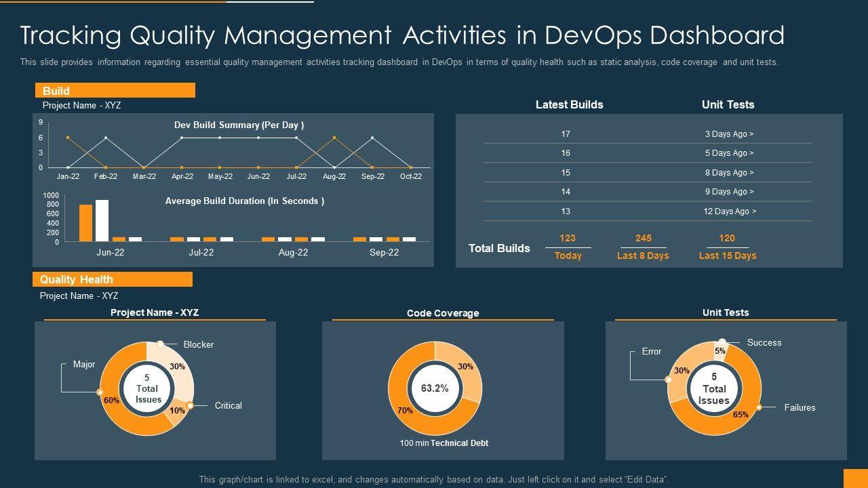Expand the '8 Days Ago >' entry
868x488 pixels.
[729, 173]
